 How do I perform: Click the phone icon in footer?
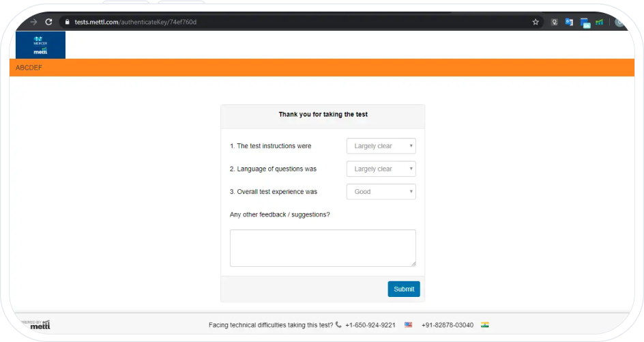[338, 325]
